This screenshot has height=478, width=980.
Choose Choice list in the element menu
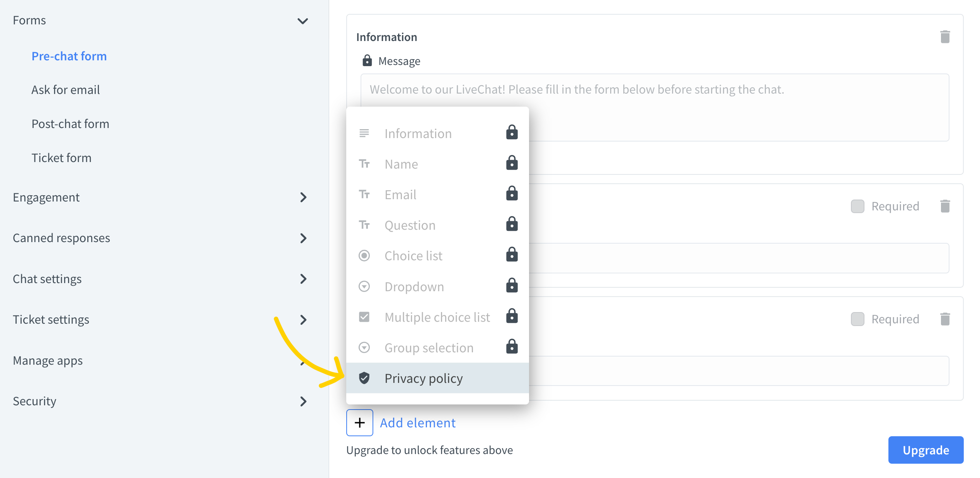pyautogui.click(x=437, y=256)
